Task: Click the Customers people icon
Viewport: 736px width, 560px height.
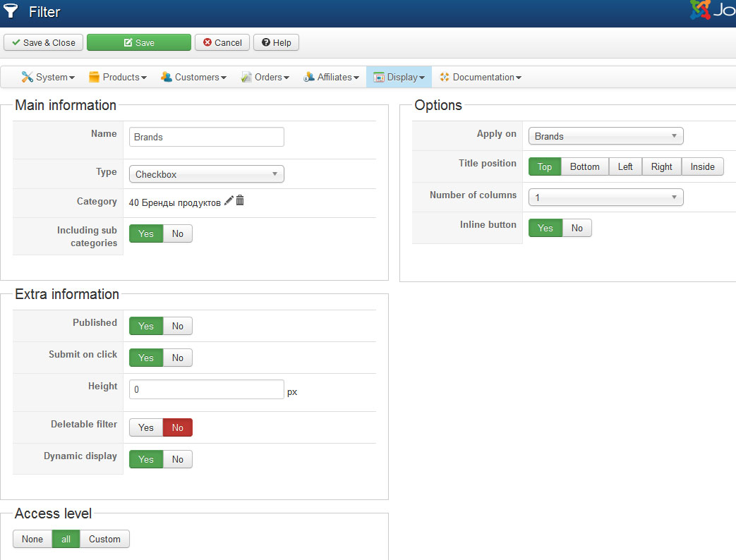Action: (x=166, y=77)
